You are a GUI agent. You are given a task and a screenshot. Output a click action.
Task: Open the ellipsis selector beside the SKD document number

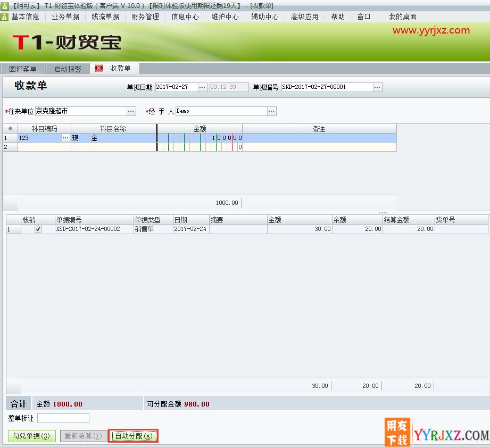tap(377, 87)
